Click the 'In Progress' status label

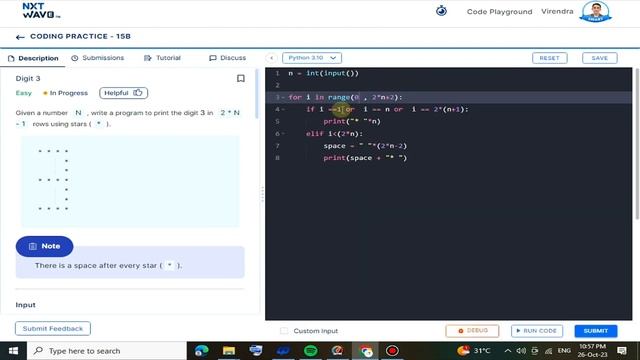(66, 93)
